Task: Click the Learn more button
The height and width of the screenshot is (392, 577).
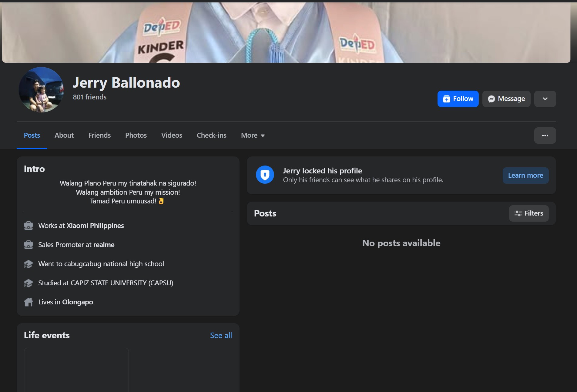Action: click(525, 175)
